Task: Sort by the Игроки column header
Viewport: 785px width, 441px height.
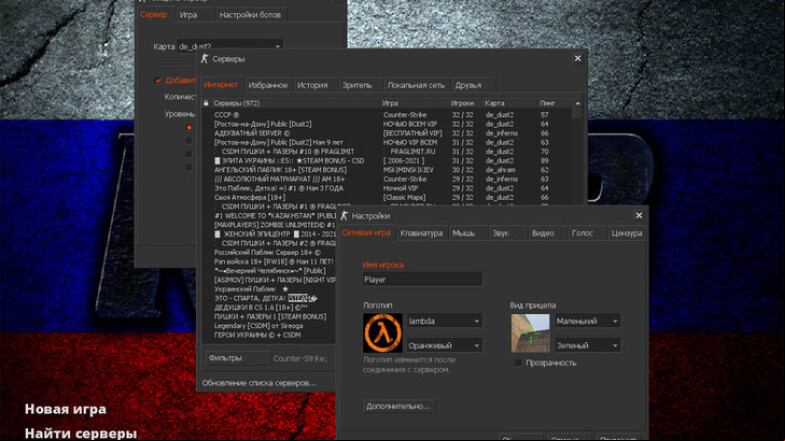Action: (465, 103)
